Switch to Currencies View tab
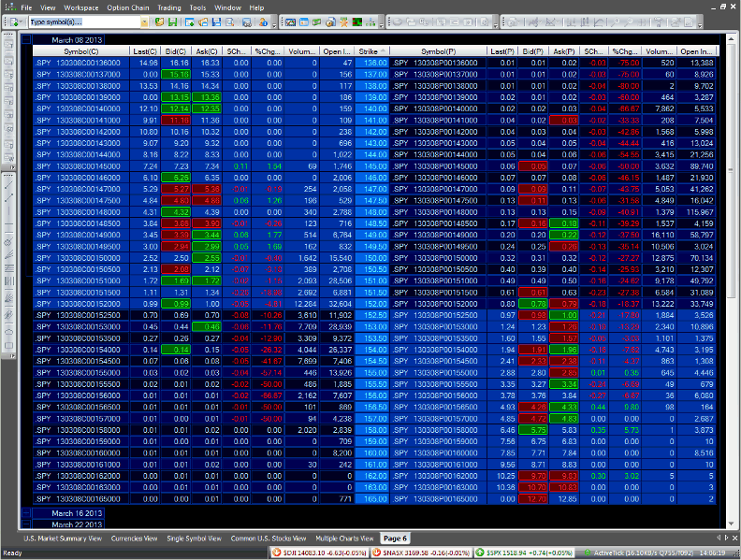 click(x=134, y=538)
